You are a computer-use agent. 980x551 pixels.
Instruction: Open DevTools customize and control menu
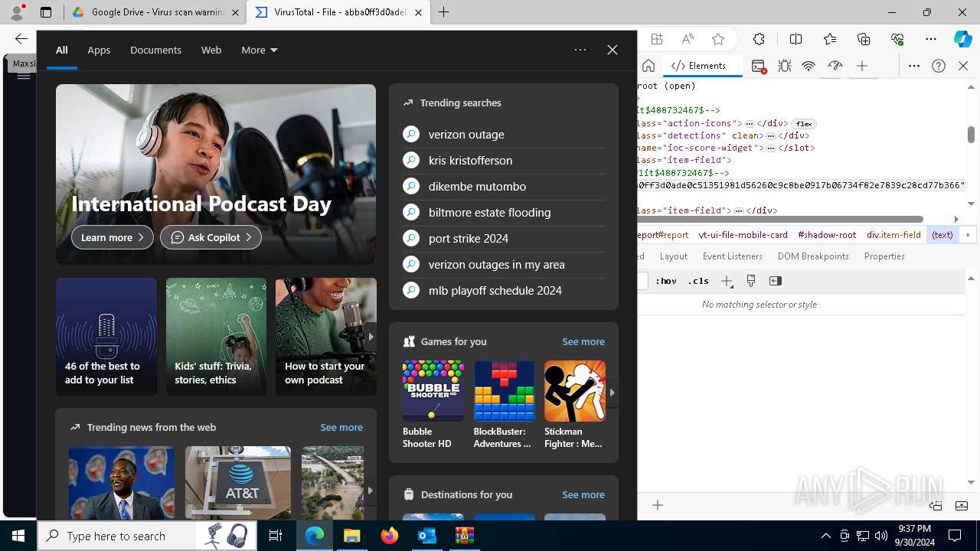pos(914,66)
